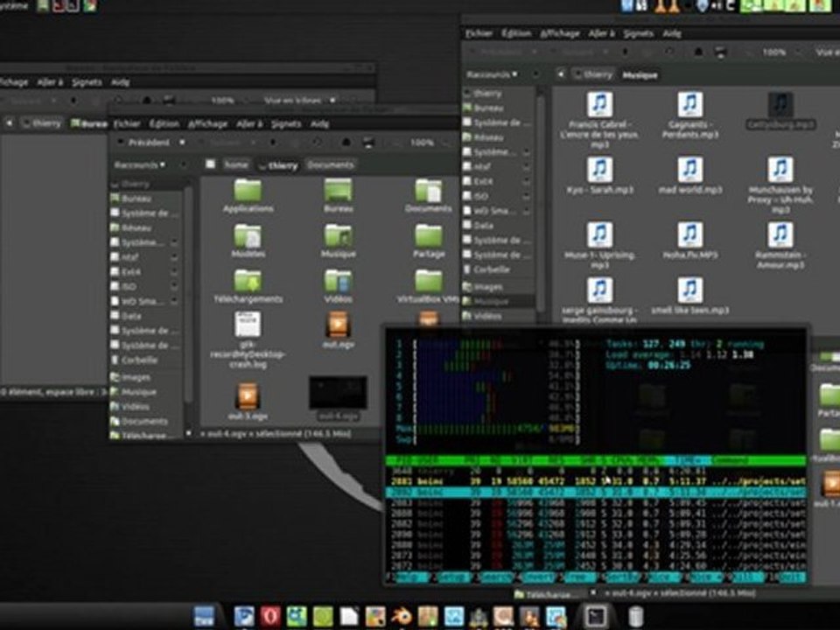The image size is (840, 630).
Task: Select out-3.ogv video file
Action: 248,402
